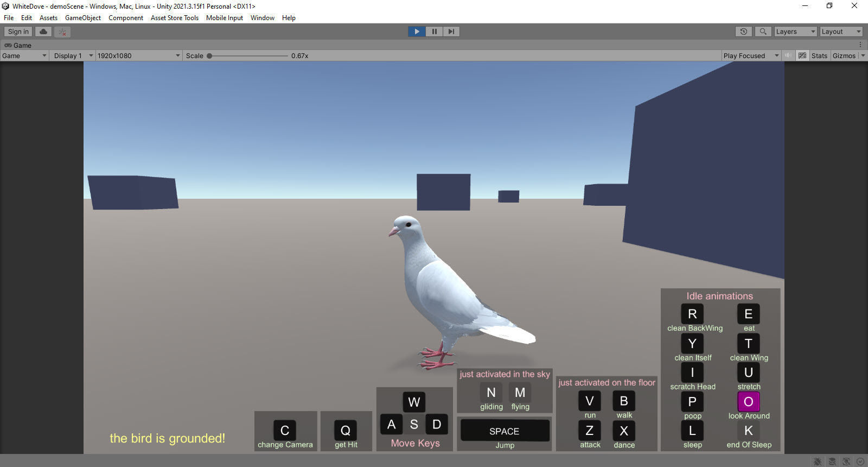The image size is (868, 467).
Task: Click the Scale slider handle
Action: coord(209,55)
